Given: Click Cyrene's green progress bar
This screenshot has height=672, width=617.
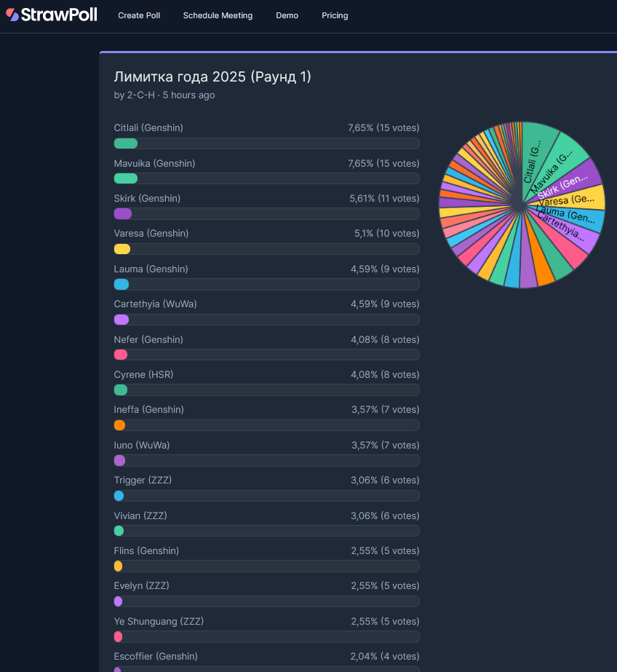Looking at the screenshot, I should 121,390.
